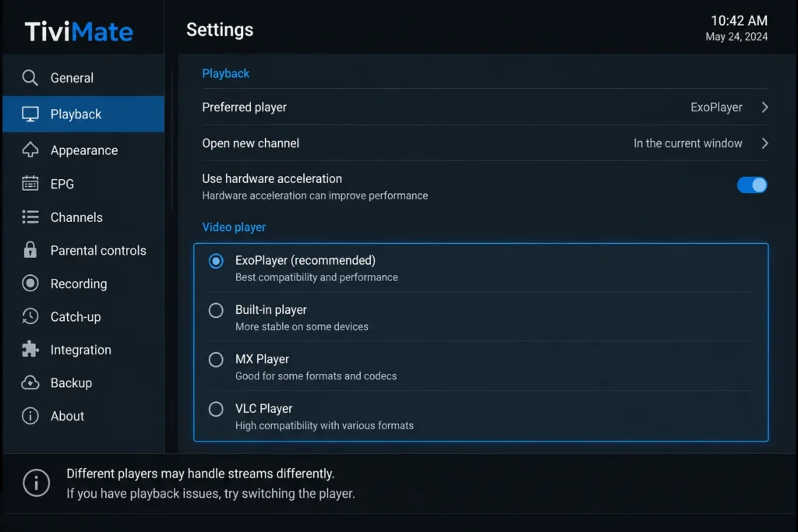Select VLC Player radio button
This screenshot has height=532, width=798.
pyautogui.click(x=216, y=409)
